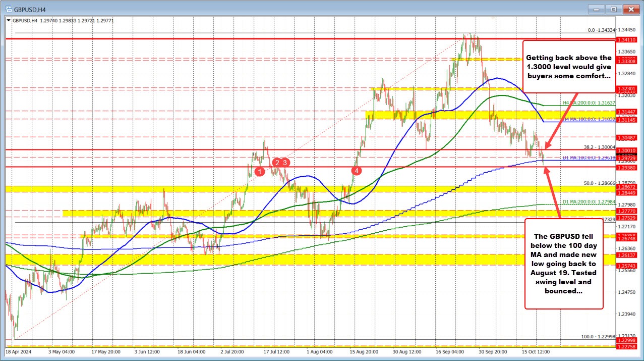This screenshot has width=644, height=361.
Task: Click the restore window button on the chart
Action: [x=613, y=9]
